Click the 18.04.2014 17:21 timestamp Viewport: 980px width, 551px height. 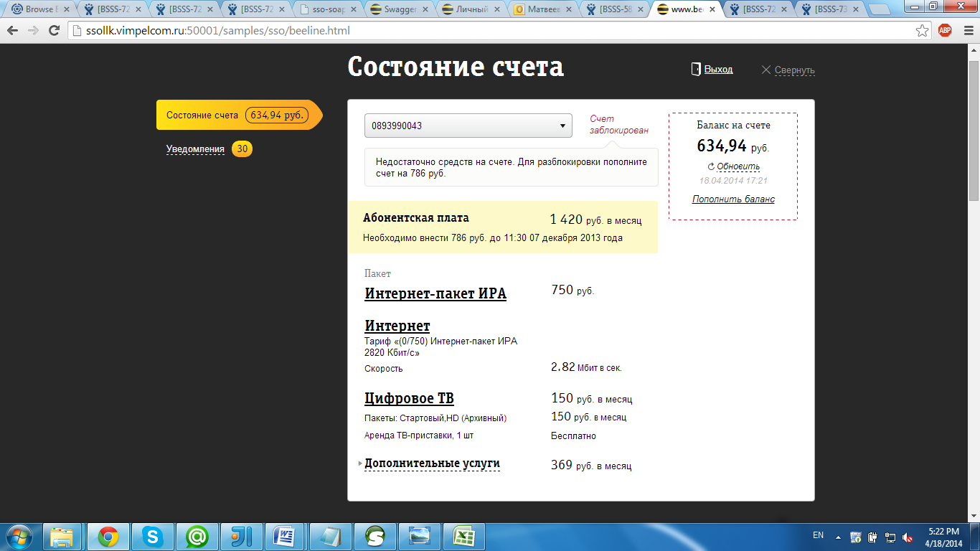pos(733,181)
